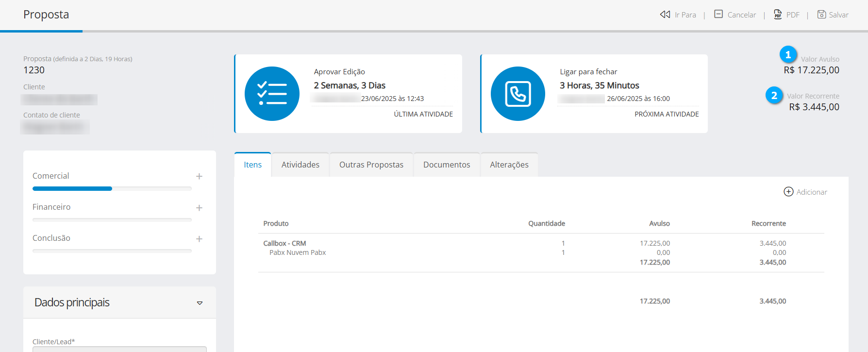The height and width of the screenshot is (352, 868).
Task: Select the Documentos tab
Action: [447, 165]
